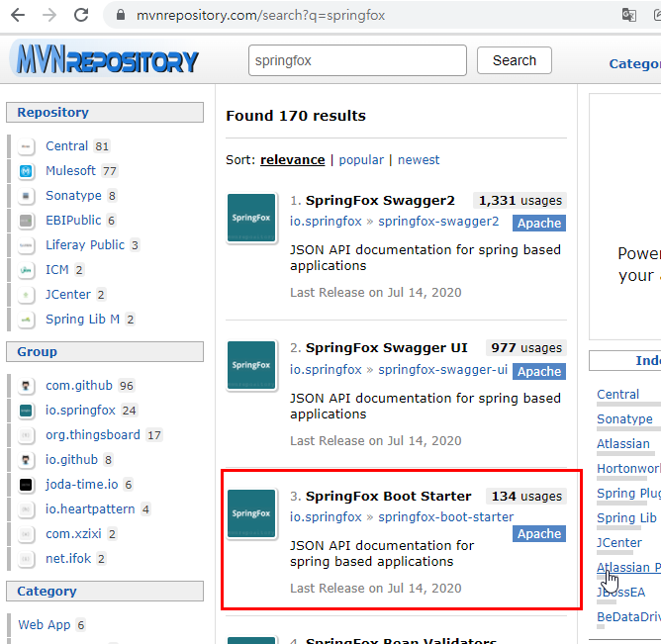Filter by Central repository link
Viewport: 661px width, 644px height.
pyautogui.click(x=66, y=146)
